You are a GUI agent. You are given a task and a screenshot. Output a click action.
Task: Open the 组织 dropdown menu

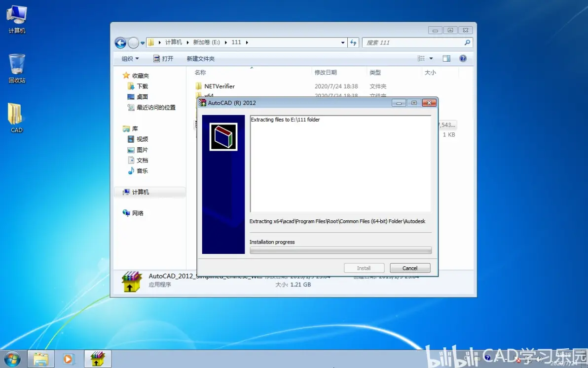pyautogui.click(x=130, y=59)
